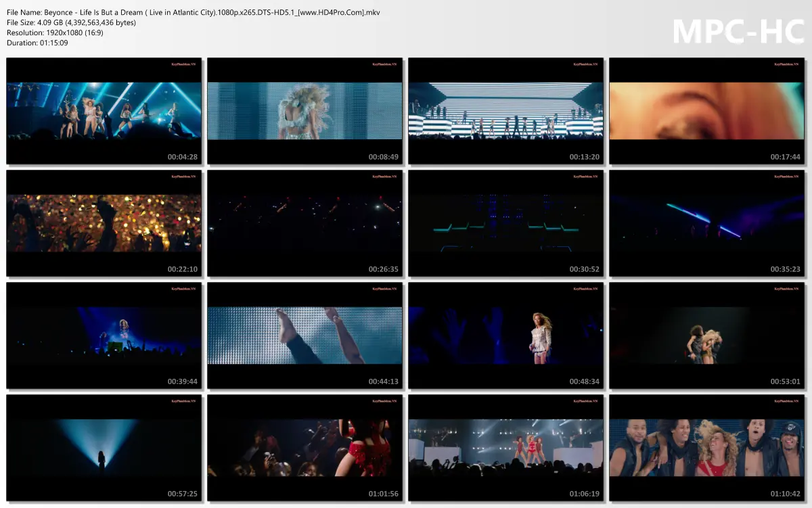Select the striped stage thumbnail at 00:13:20
812x508 pixels.
505,112
